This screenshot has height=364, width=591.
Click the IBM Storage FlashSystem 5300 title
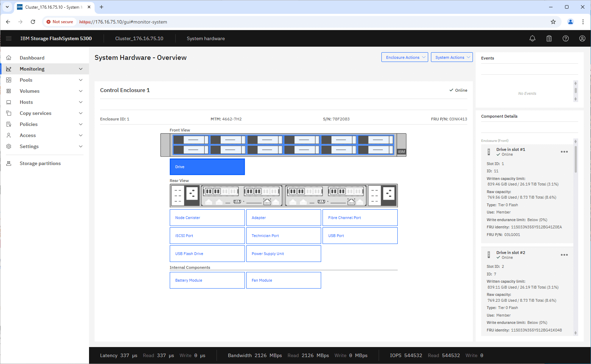click(x=56, y=38)
